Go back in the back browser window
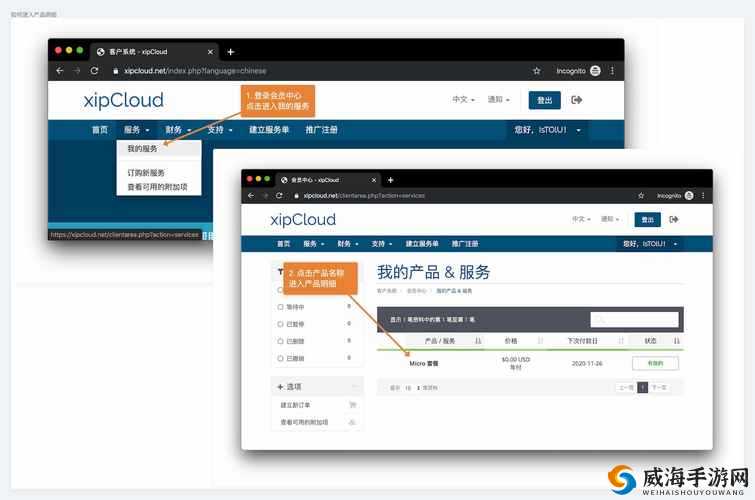The height and width of the screenshot is (500, 755). point(60,71)
